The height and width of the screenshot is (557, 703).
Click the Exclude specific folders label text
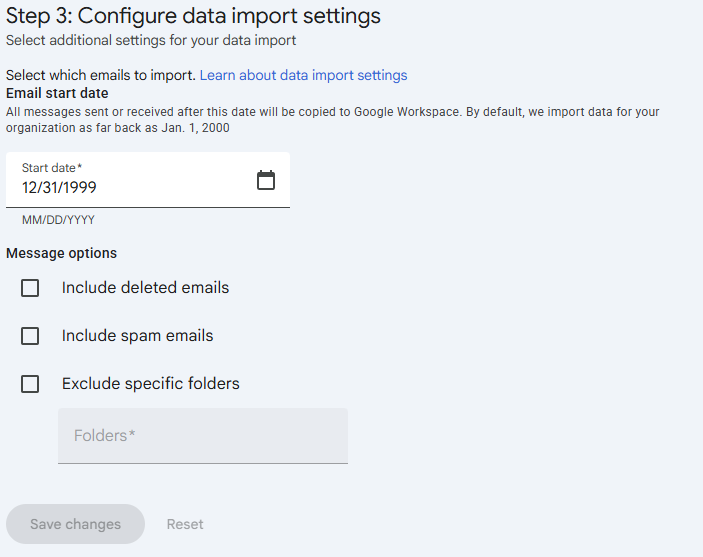[x=151, y=384]
